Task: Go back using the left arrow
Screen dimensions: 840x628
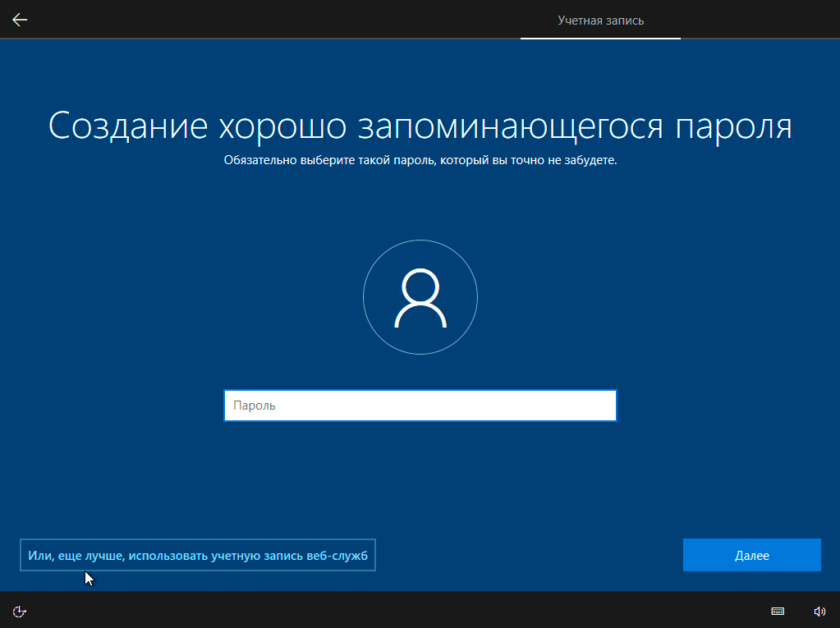Action: [20, 20]
